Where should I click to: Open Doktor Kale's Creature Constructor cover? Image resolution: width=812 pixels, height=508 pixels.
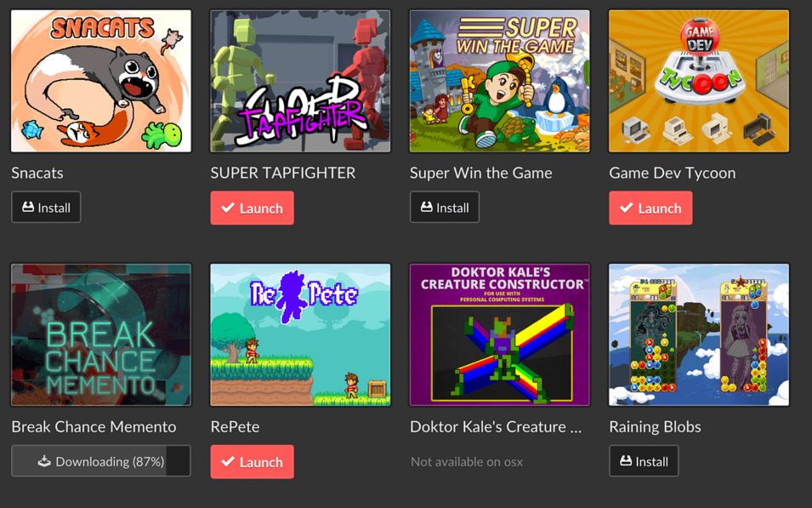pos(500,335)
